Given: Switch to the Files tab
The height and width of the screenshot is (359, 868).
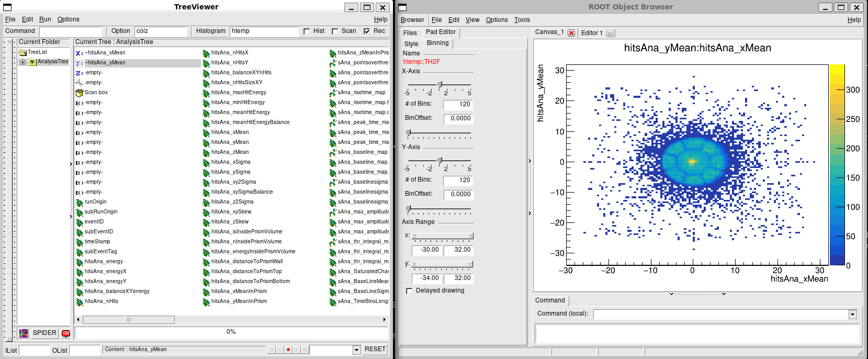Looking at the screenshot, I should (x=410, y=33).
